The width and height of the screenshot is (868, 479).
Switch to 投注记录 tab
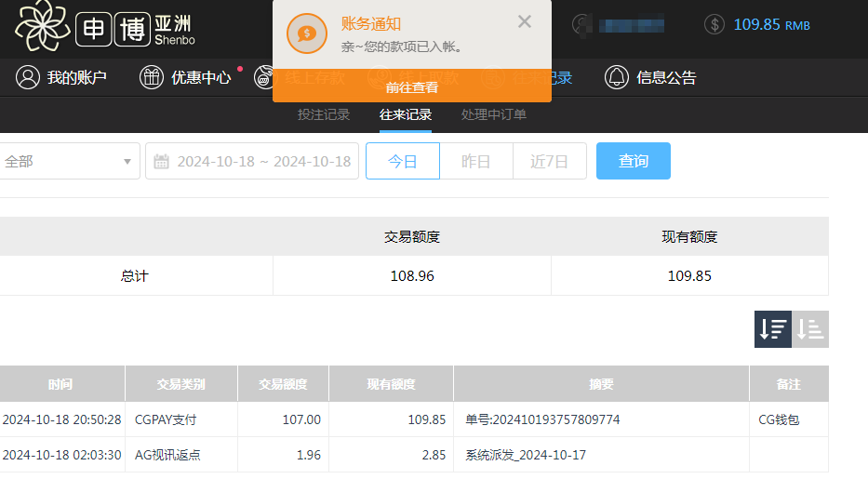point(324,114)
